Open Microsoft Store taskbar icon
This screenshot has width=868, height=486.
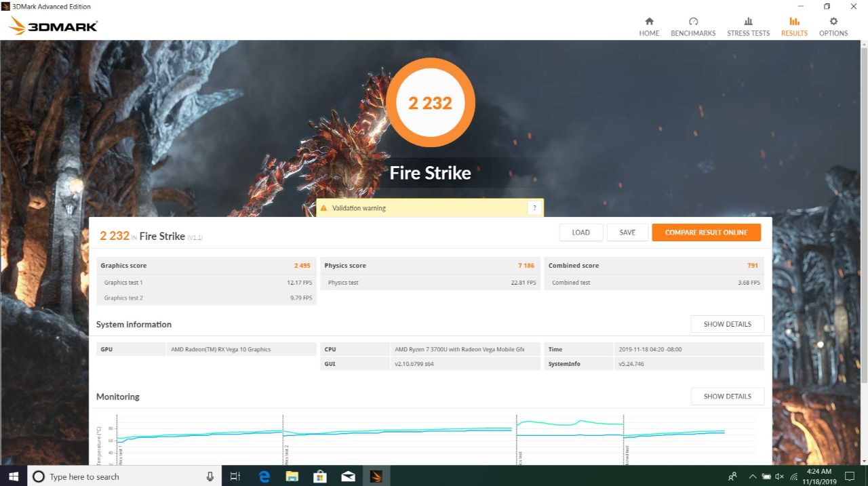320,477
